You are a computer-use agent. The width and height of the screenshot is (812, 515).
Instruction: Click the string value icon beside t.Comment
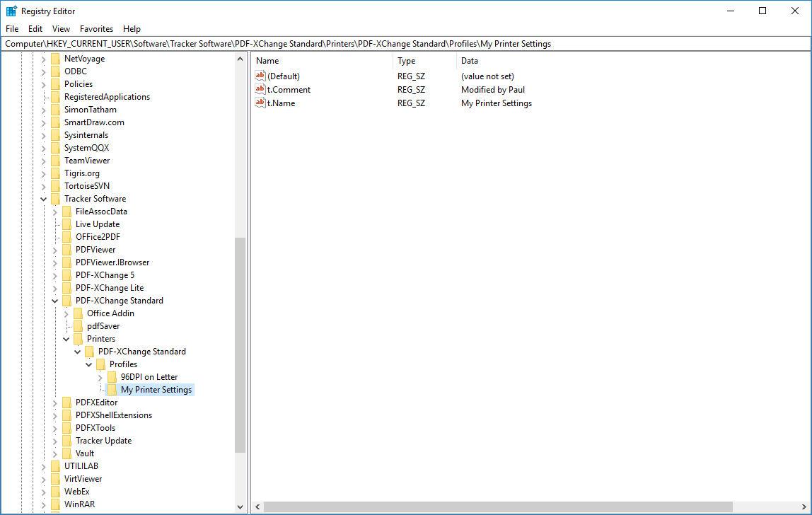pyautogui.click(x=260, y=89)
